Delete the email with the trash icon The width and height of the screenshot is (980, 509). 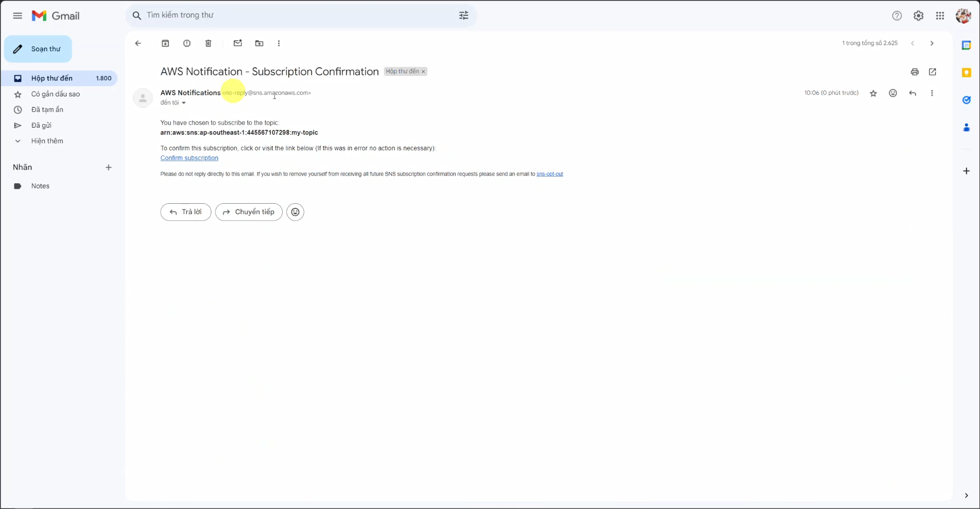(x=208, y=44)
